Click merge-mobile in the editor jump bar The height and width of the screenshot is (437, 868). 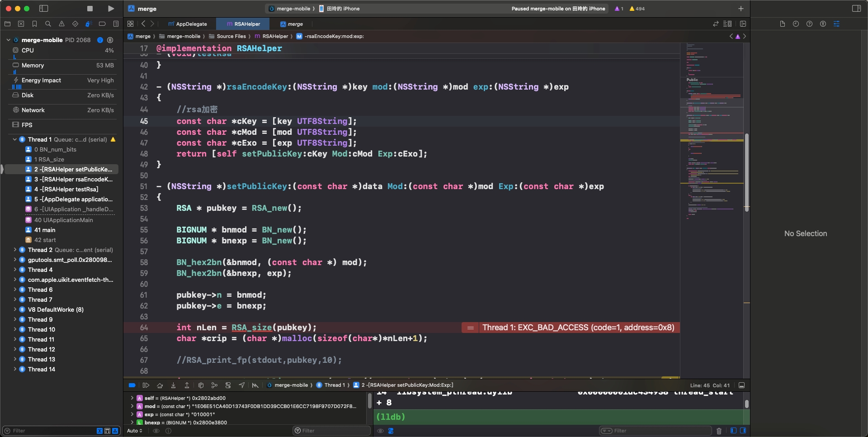180,36
